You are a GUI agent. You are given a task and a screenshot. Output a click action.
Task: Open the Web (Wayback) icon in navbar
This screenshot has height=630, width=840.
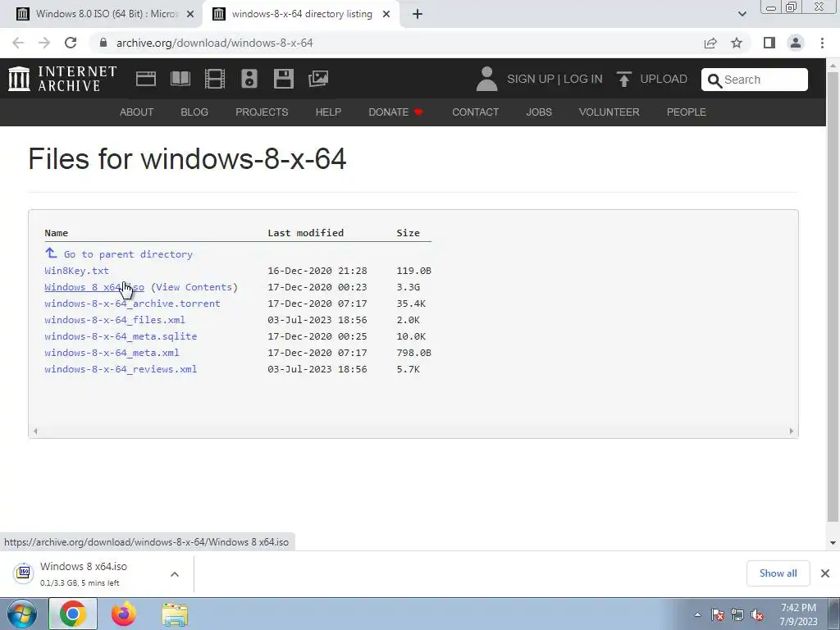(x=146, y=79)
